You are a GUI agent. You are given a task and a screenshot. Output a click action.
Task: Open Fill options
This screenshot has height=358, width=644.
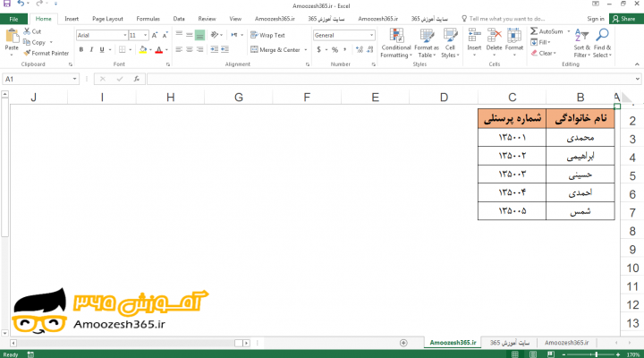(540, 42)
